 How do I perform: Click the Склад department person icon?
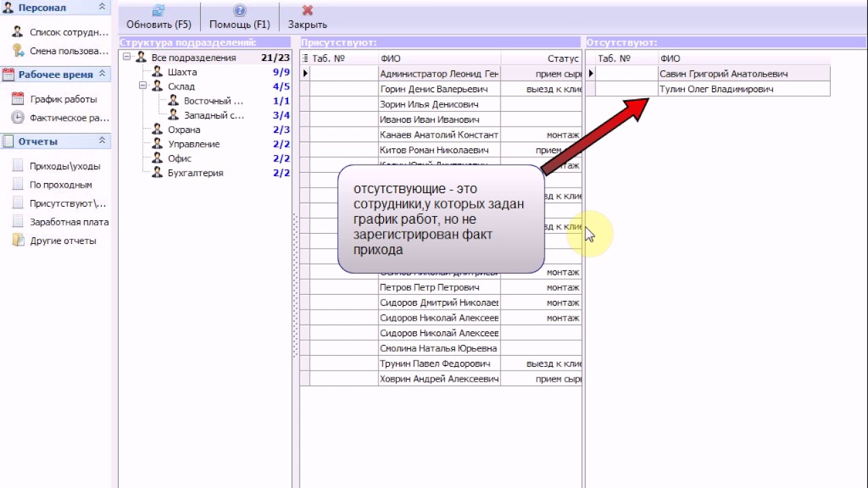[x=157, y=86]
